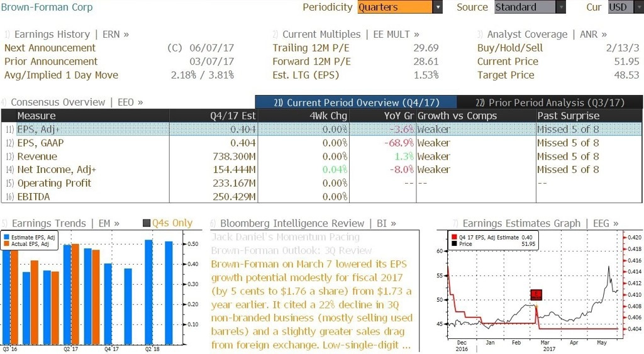Click the Periodicity dropdown arrow button
644x354 pixels.
[438, 7]
